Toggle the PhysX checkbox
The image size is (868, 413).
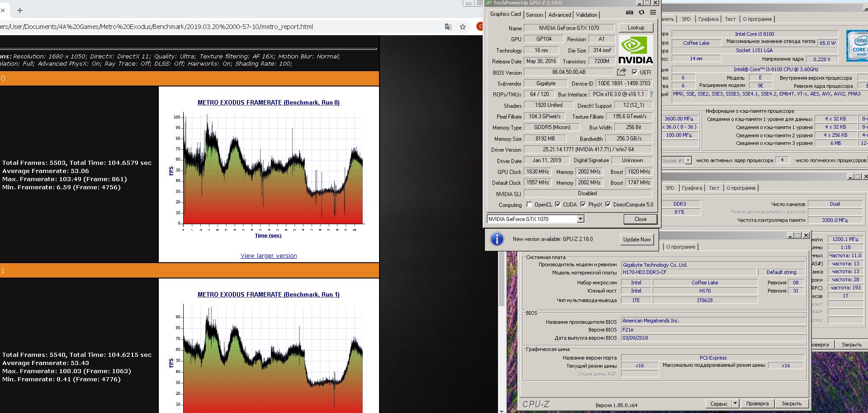[583, 205]
